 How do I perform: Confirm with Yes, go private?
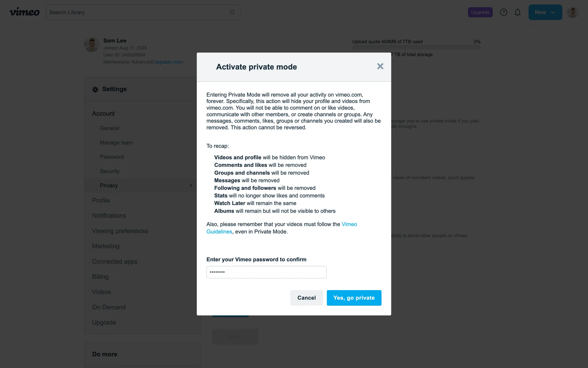(x=354, y=298)
